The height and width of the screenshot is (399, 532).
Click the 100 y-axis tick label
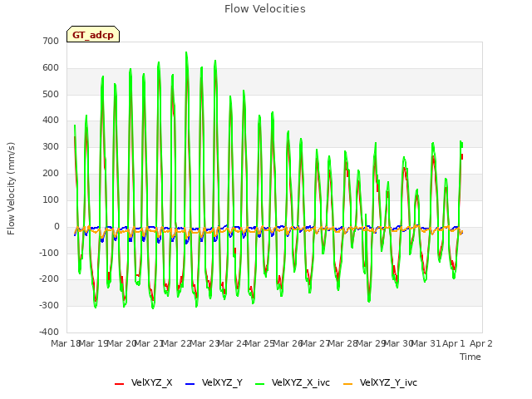[51, 199]
